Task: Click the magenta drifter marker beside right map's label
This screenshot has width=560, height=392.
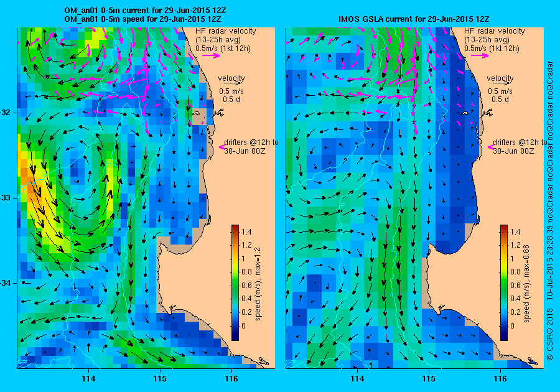Action: click(x=490, y=147)
